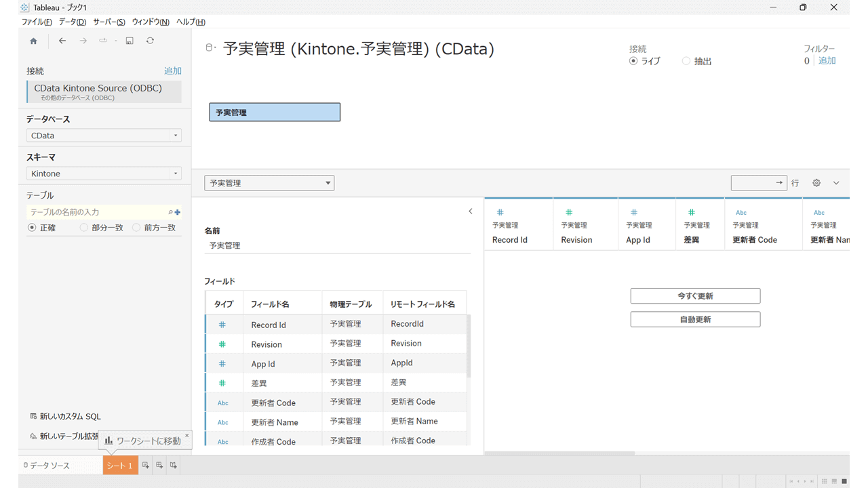
Task: Click the fields list vertical scrollbar
Action: coord(469,346)
